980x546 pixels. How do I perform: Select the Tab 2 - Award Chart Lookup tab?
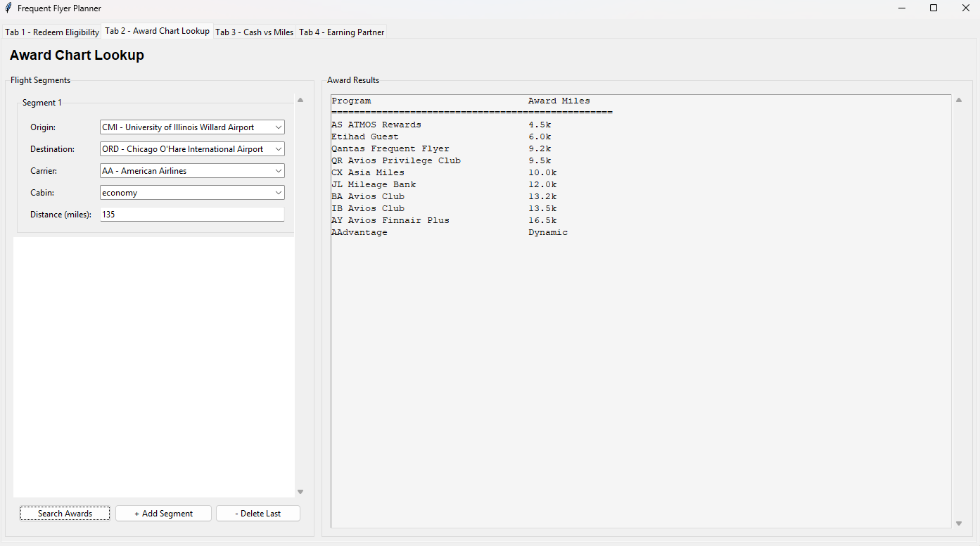coord(158,31)
